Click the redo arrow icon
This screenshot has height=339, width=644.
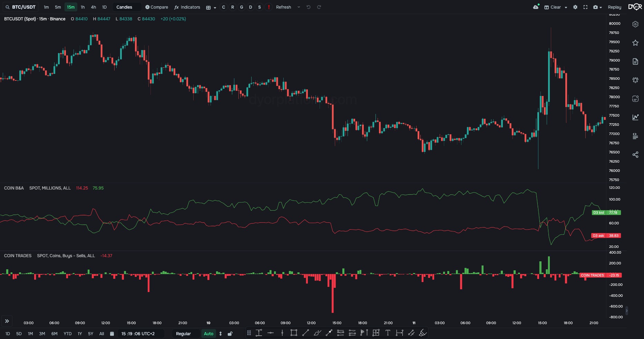(x=319, y=7)
